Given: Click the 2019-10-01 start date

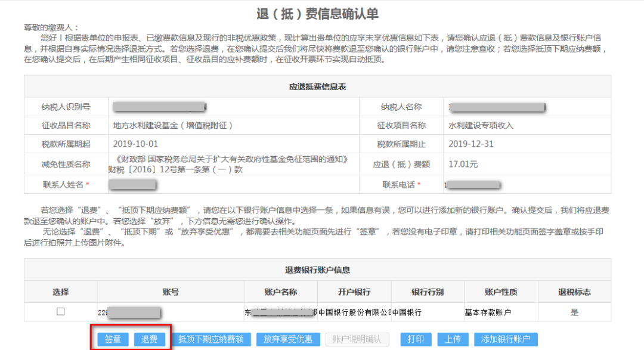Looking at the screenshot, I should (x=135, y=144).
